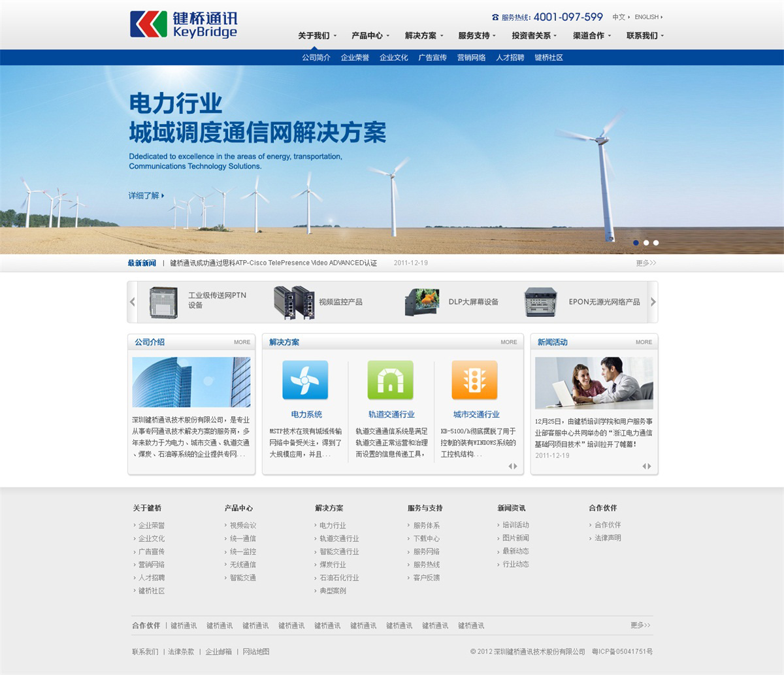Viewport: 784px width, 675px height.
Task: Click the left arrow of the product carousel
Action: click(131, 301)
